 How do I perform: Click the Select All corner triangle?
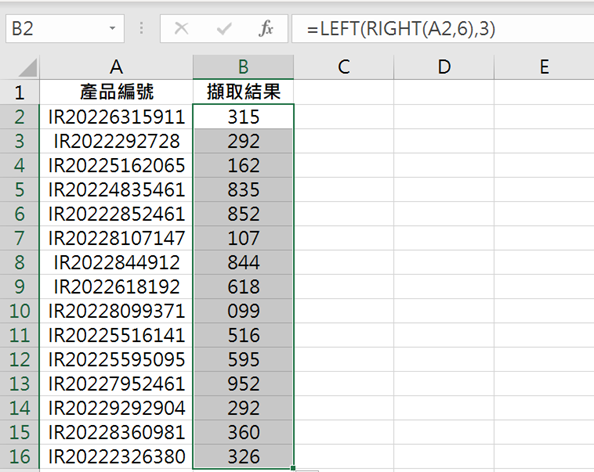pos(28,68)
